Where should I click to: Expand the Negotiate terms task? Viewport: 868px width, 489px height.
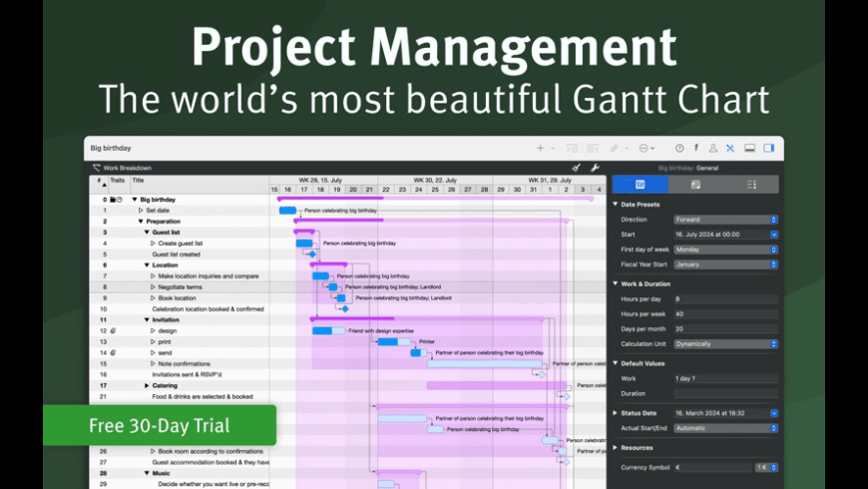[x=153, y=286]
